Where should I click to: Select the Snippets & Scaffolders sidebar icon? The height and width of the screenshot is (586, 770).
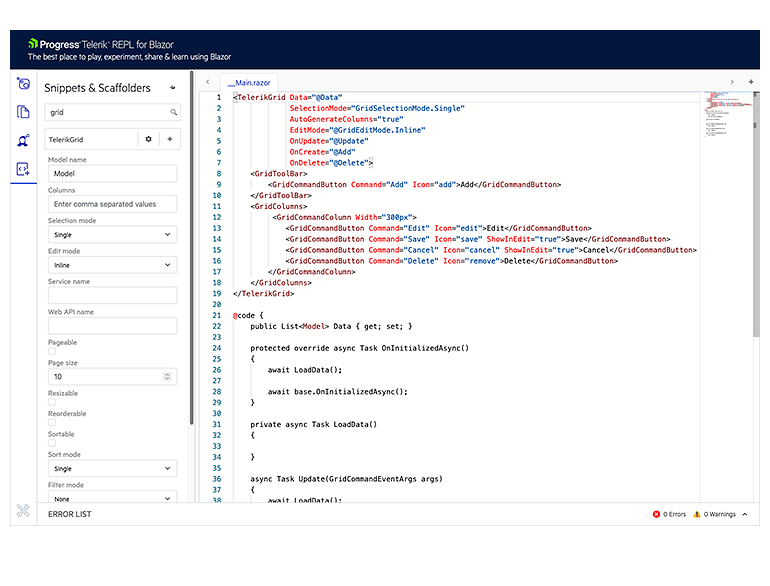[x=23, y=169]
